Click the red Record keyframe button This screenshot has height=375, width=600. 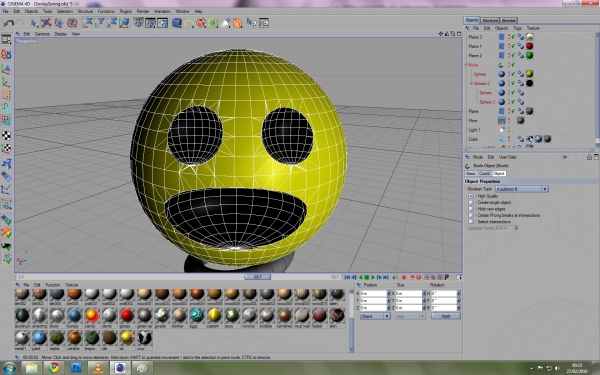(x=403, y=277)
